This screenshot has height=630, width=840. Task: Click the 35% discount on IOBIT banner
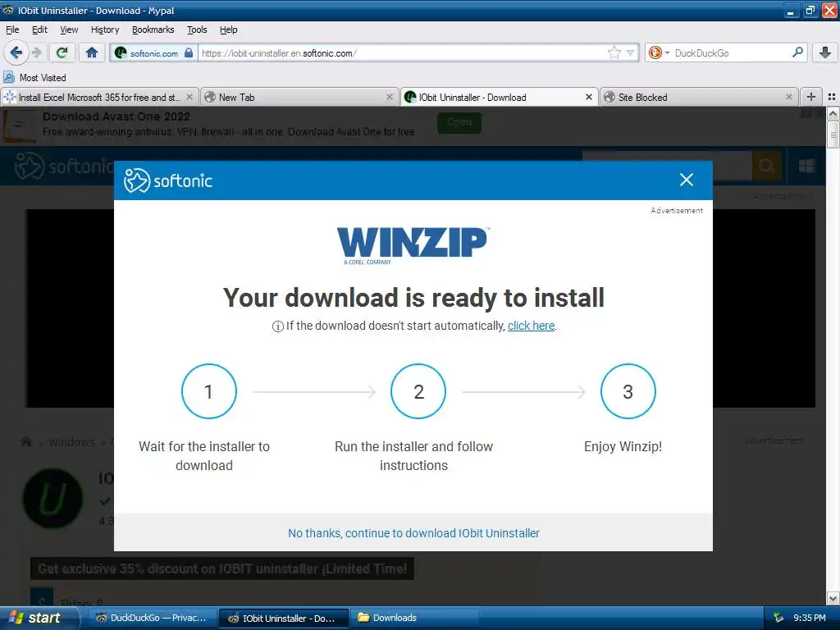(222, 568)
